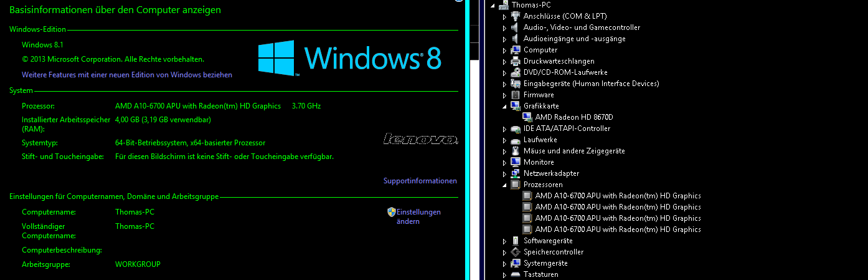Expand the Anschlüsse (COM & LPT) node
Viewport: 868px width, 280px height.
505,16
